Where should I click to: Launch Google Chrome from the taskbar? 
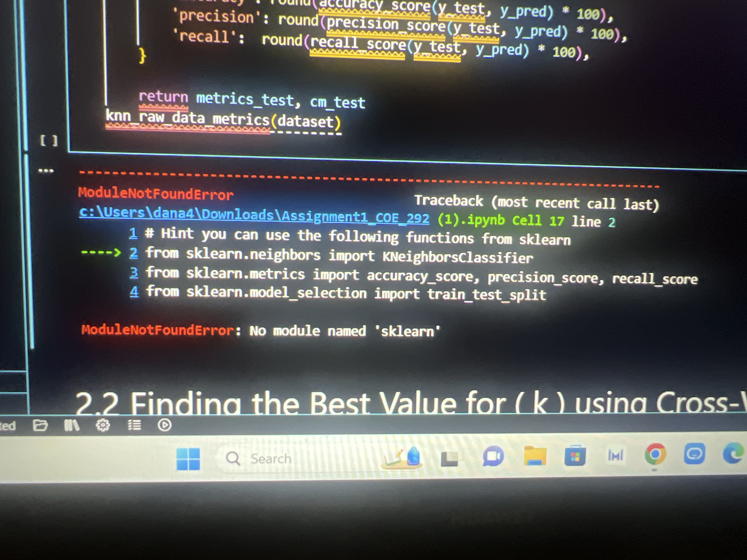point(655,454)
